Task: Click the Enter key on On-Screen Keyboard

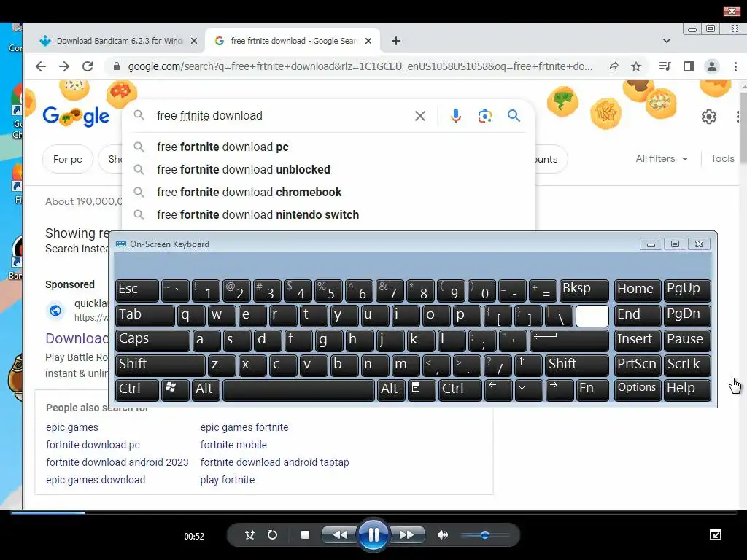Action: click(x=569, y=340)
